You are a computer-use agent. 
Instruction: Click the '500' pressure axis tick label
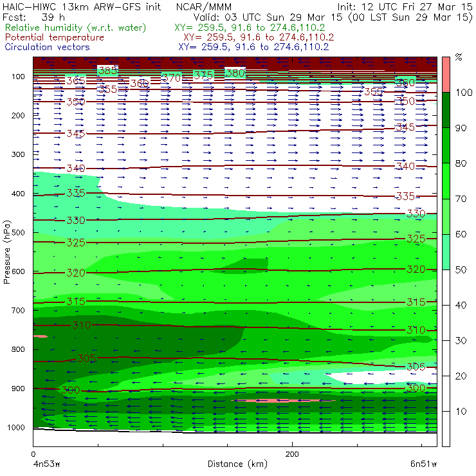18,232
